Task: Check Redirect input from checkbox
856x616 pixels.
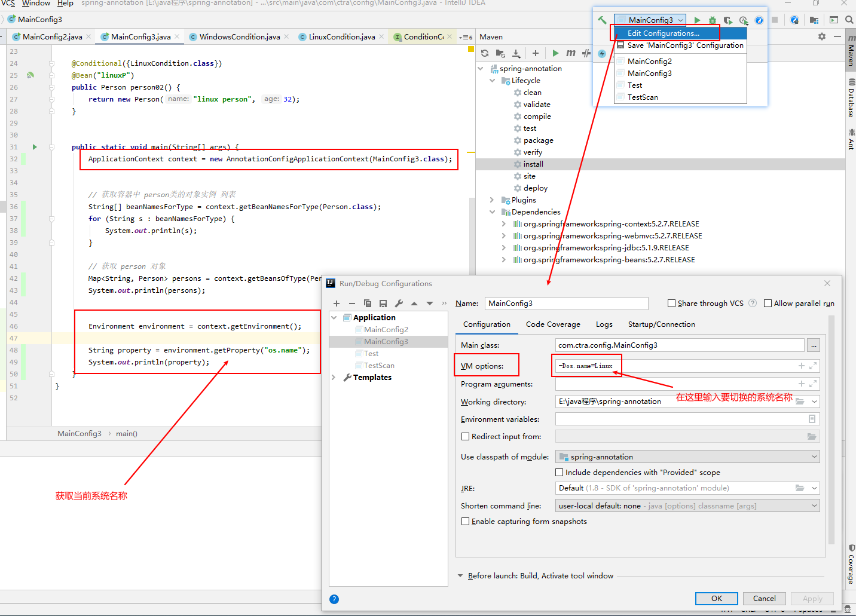Action: coord(465,437)
